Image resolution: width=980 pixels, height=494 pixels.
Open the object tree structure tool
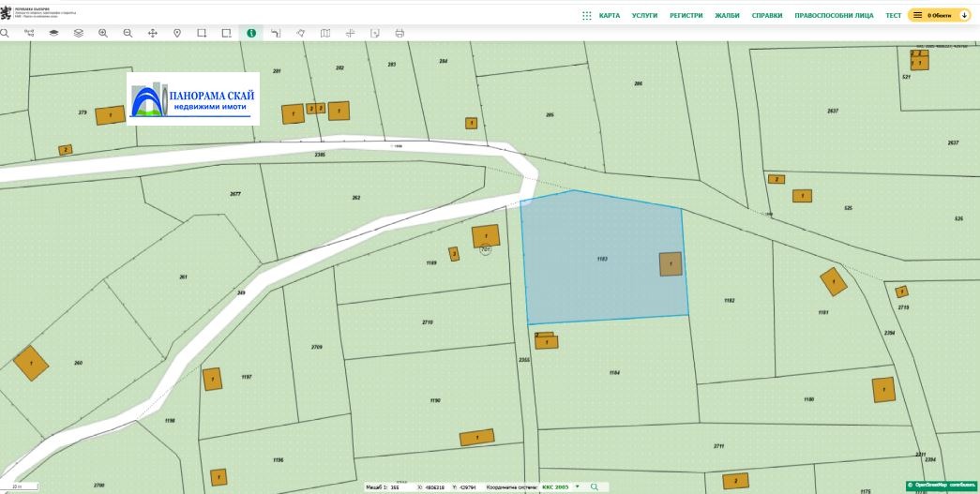[x=29, y=33]
